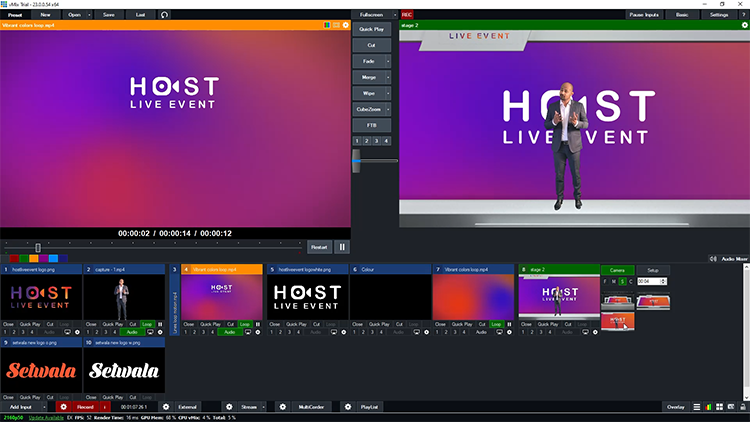Expand the Stream dropdown arrow
The height and width of the screenshot is (422, 750).
click(263, 407)
